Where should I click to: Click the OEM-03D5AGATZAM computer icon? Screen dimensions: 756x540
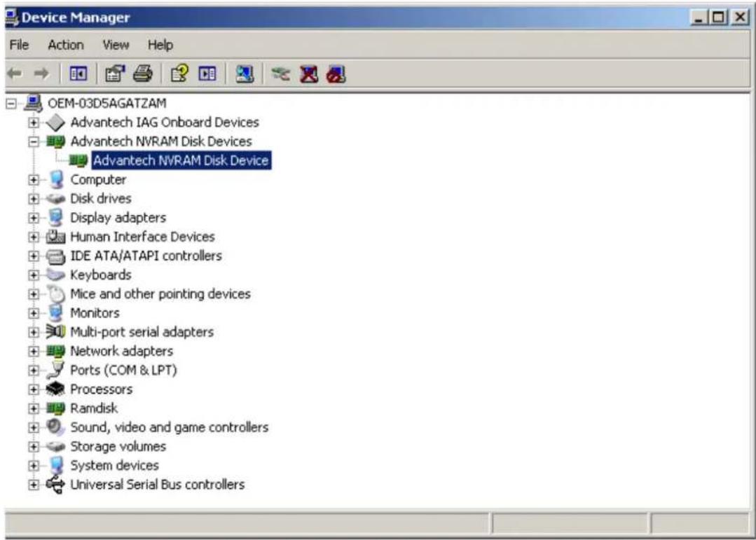[x=33, y=103]
